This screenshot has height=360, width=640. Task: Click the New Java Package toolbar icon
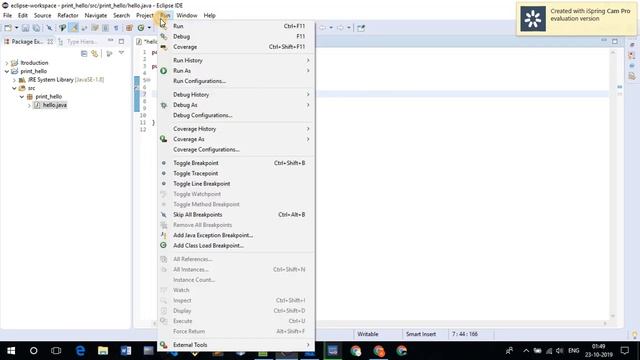point(129,28)
